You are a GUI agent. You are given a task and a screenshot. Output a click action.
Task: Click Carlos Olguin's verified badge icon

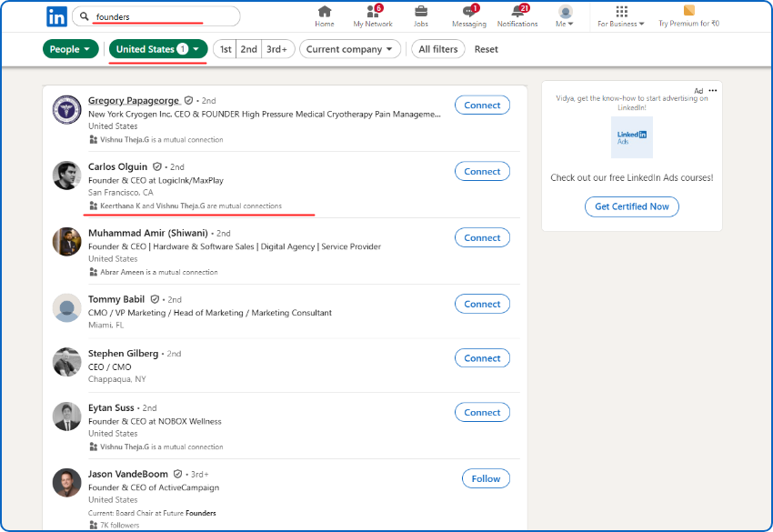tap(156, 166)
